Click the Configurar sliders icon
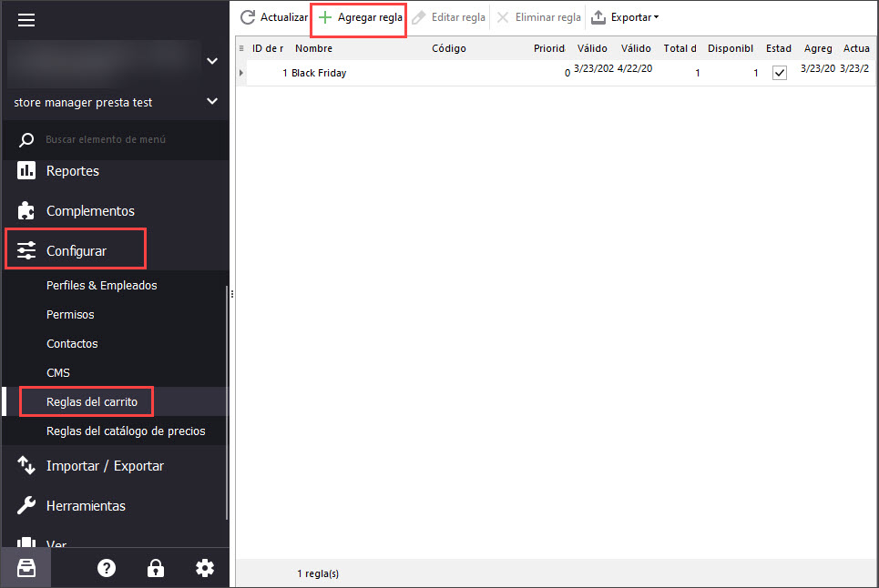This screenshot has width=879, height=588. [x=26, y=250]
